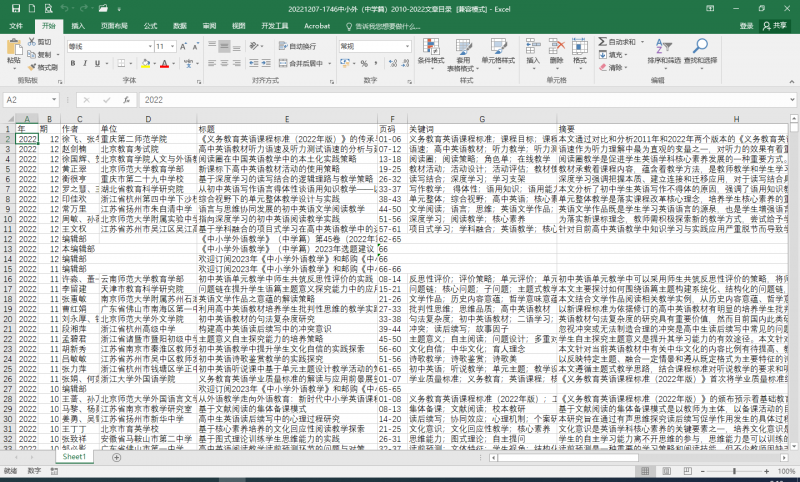Click the Format cells icon
Viewport: 800px width, 482px height.
[580, 46]
